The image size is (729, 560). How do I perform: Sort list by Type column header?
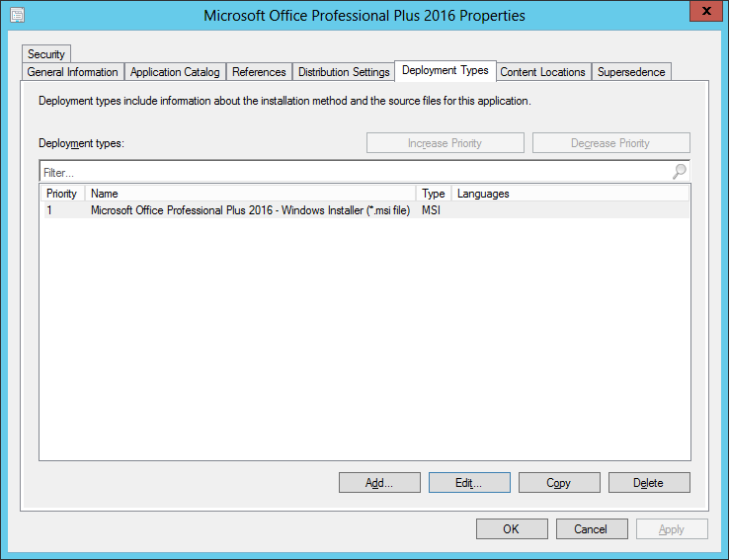point(434,194)
